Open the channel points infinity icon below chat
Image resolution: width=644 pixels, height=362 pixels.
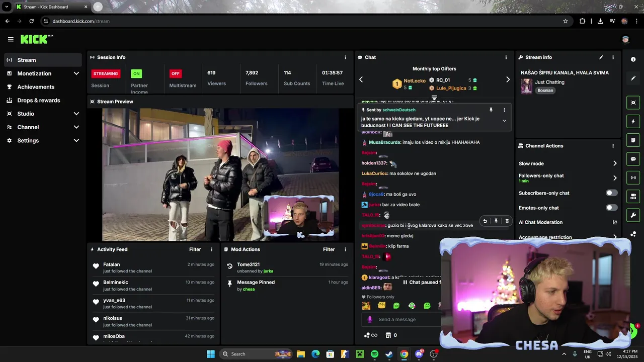pos(371,335)
